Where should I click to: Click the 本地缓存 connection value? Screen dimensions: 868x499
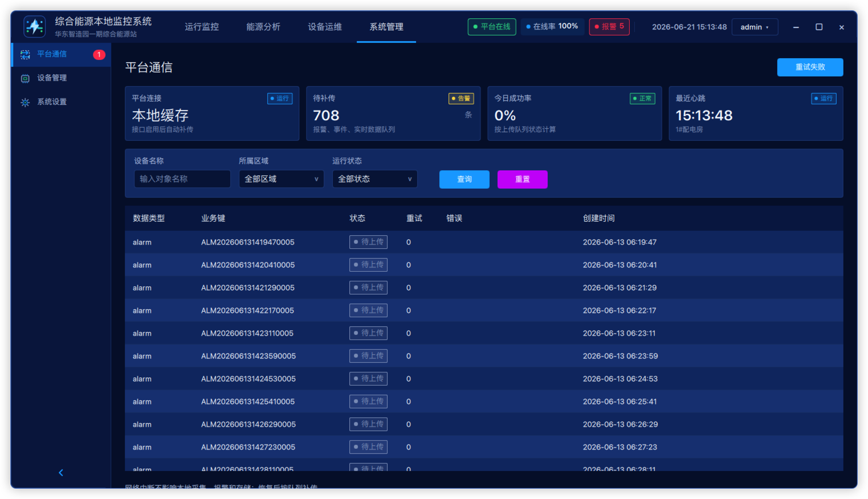[x=160, y=116]
